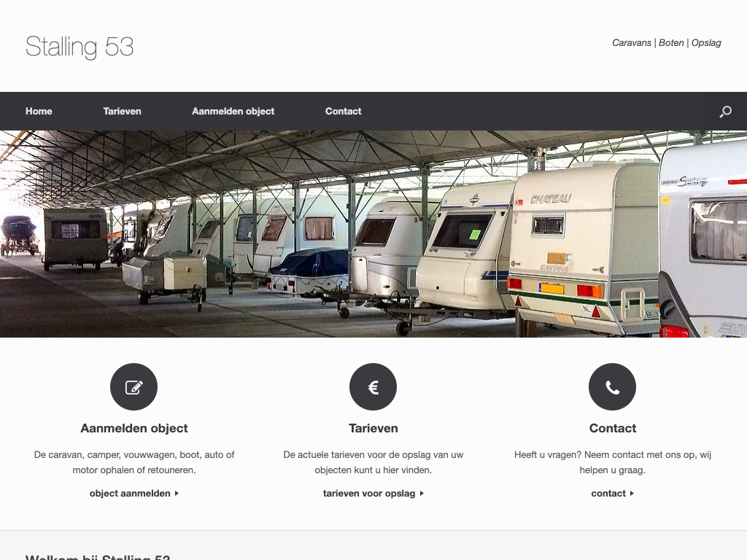Click the 'Aanmelden object' heading
Image resolution: width=747 pixels, height=560 pixels.
click(134, 428)
